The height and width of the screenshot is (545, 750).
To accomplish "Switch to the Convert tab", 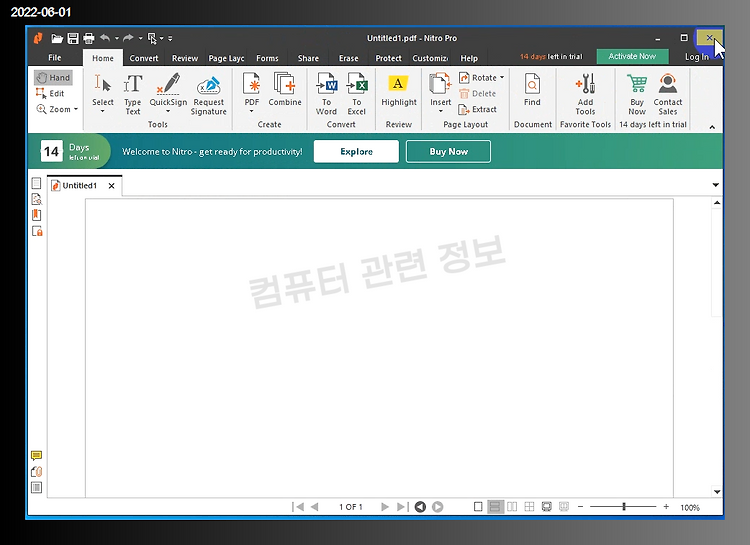I will coord(143,58).
